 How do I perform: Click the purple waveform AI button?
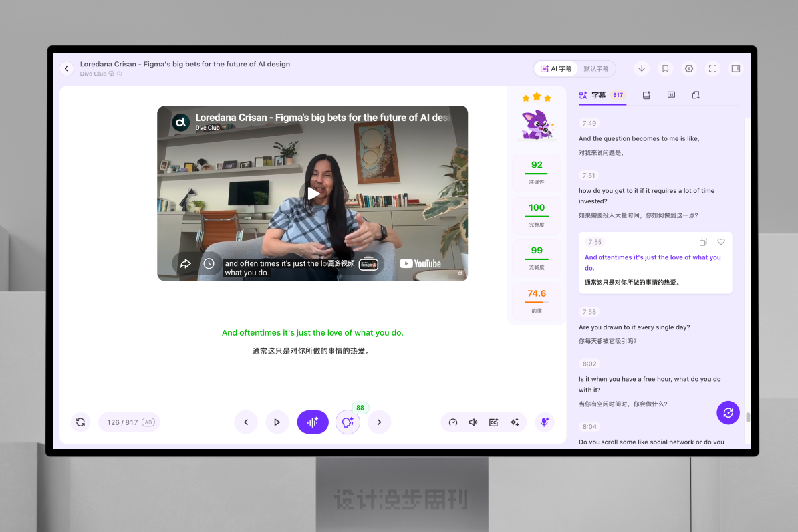[x=313, y=422]
